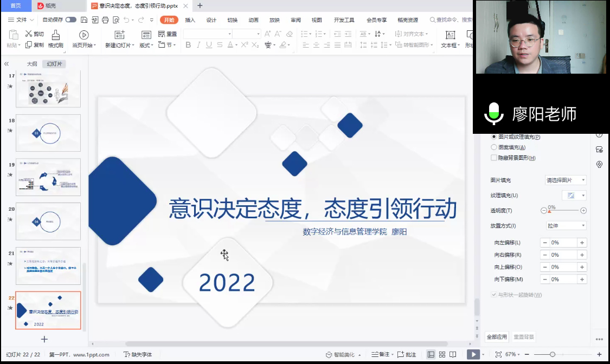Click the Format Painter (格式刷) icon
This screenshot has width=610, height=364.
[55, 35]
